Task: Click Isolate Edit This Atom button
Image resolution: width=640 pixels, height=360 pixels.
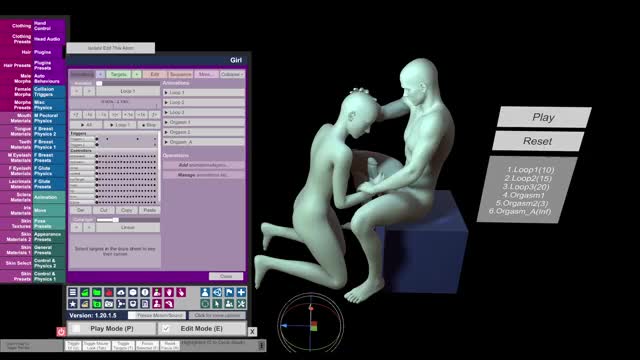Action: click(111, 48)
